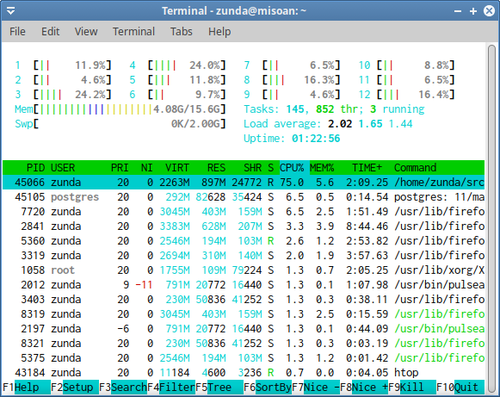500x397 pixels.
Task: Click the terminal vertical scrollbar
Action: (492, 219)
